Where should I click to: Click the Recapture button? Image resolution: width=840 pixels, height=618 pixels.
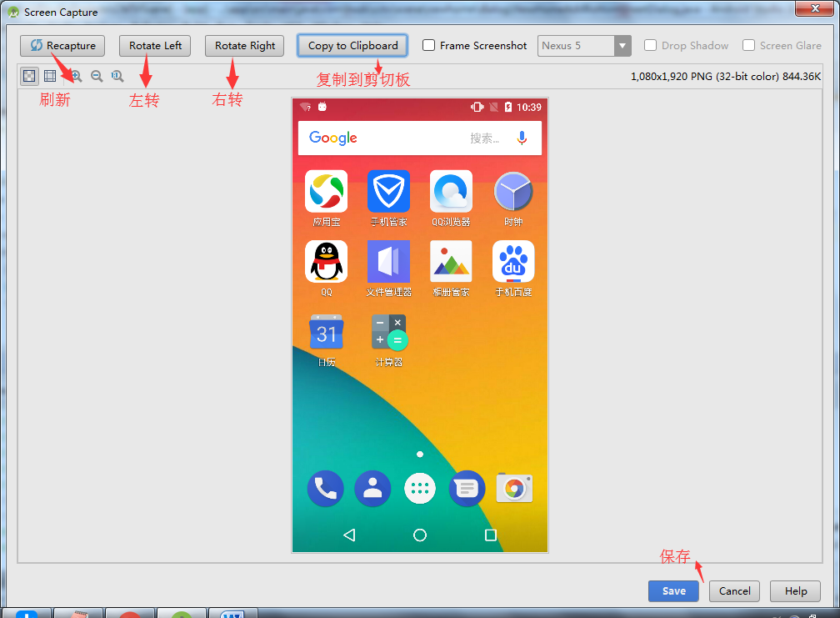62,46
